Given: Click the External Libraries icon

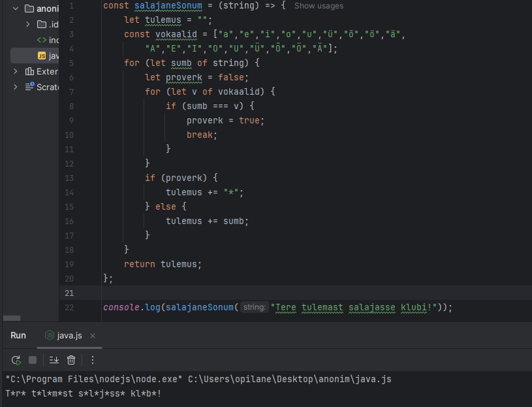Looking at the screenshot, I should pos(29,71).
